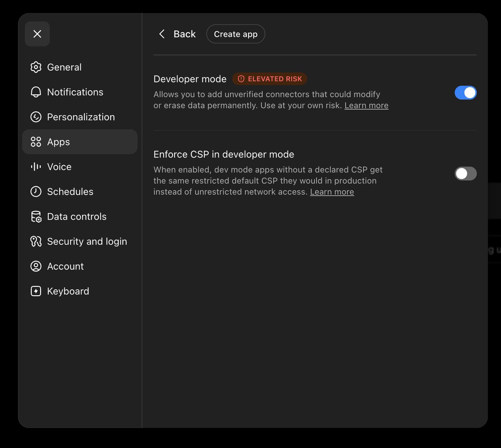Click the ELEVATED RISK badge text
Image resolution: width=501 pixels, height=448 pixels.
pyautogui.click(x=275, y=79)
